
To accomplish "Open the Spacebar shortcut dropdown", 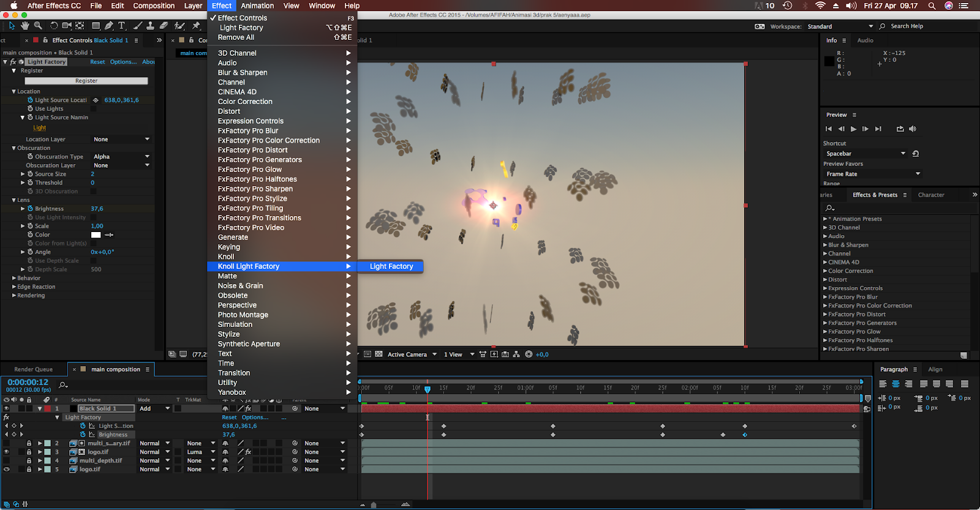I will [864, 154].
